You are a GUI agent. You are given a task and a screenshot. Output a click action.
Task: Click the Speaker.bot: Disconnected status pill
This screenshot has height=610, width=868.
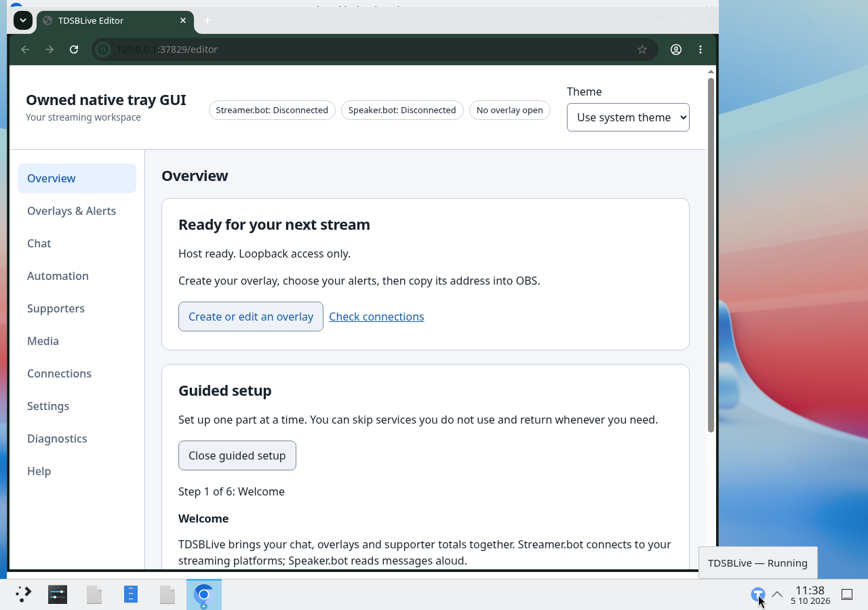[x=402, y=110]
